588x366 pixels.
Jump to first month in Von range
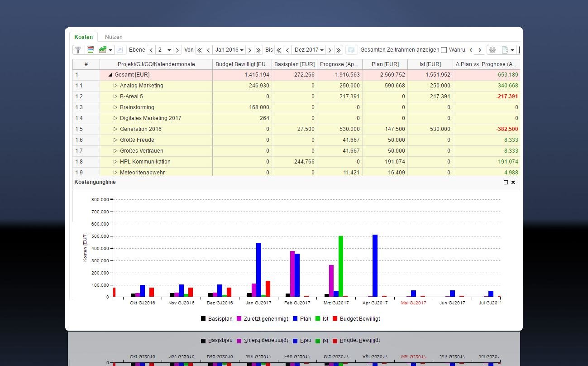click(x=199, y=50)
